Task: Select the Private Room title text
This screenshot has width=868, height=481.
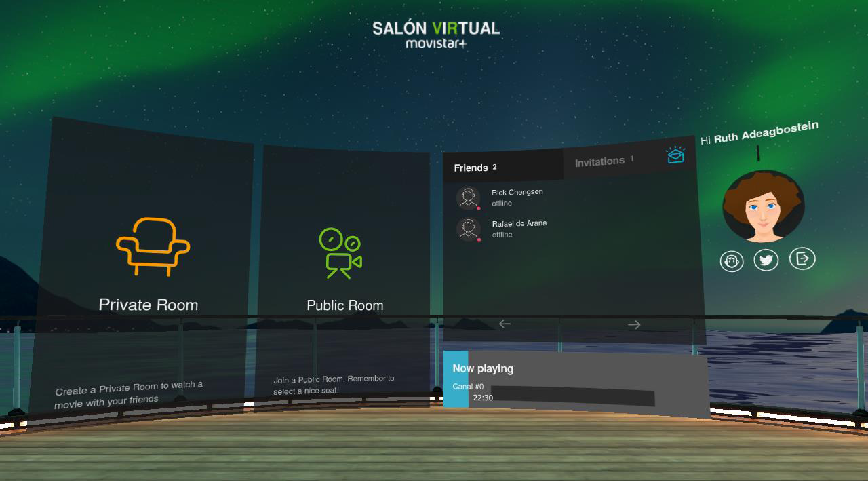Action: (149, 305)
